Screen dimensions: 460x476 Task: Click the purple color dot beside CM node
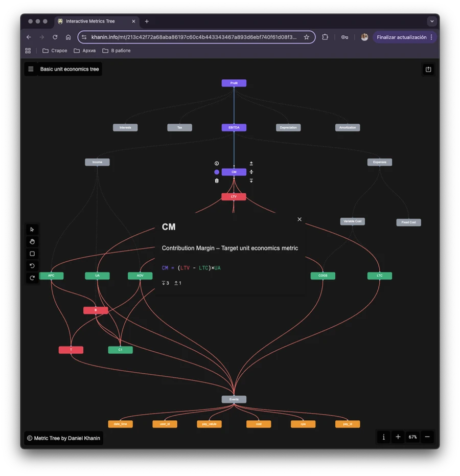[217, 172]
